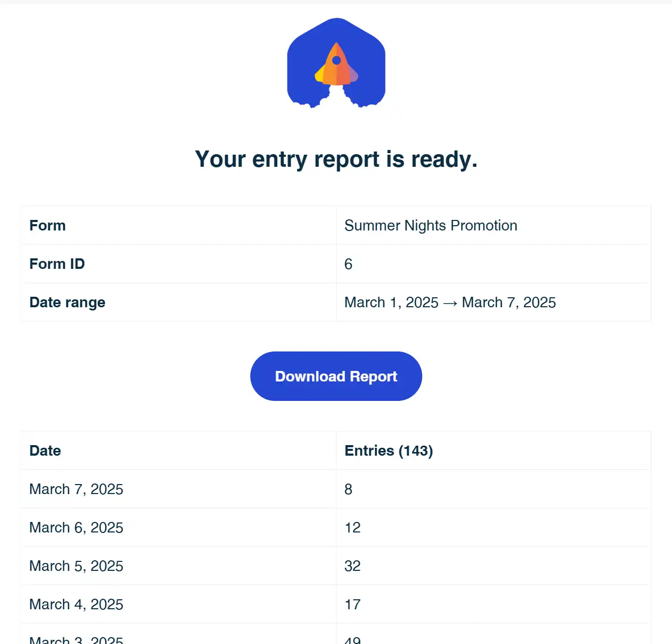Select the Date range label cell
The image size is (672, 644).
click(67, 303)
